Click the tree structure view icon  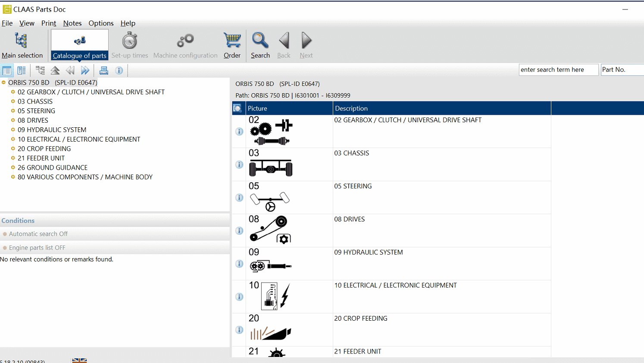point(40,70)
